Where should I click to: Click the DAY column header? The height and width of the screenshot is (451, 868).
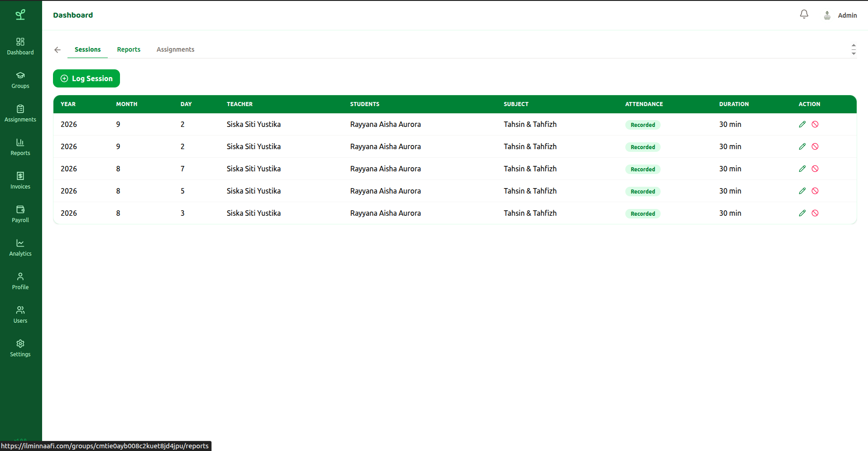(x=186, y=104)
